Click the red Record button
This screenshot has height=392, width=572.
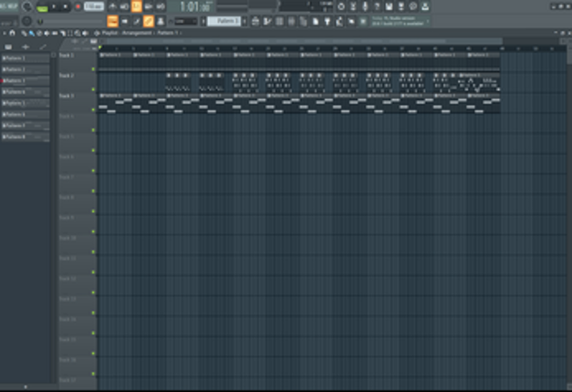coord(78,6)
